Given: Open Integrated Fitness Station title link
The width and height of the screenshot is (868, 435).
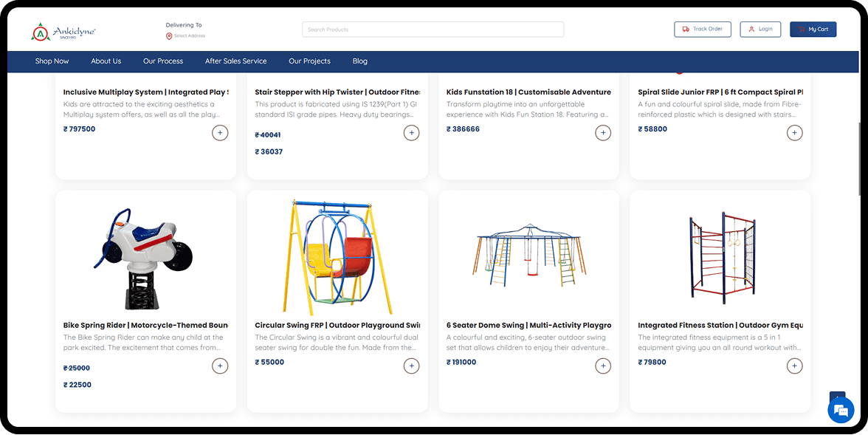Looking at the screenshot, I should [x=720, y=325].
